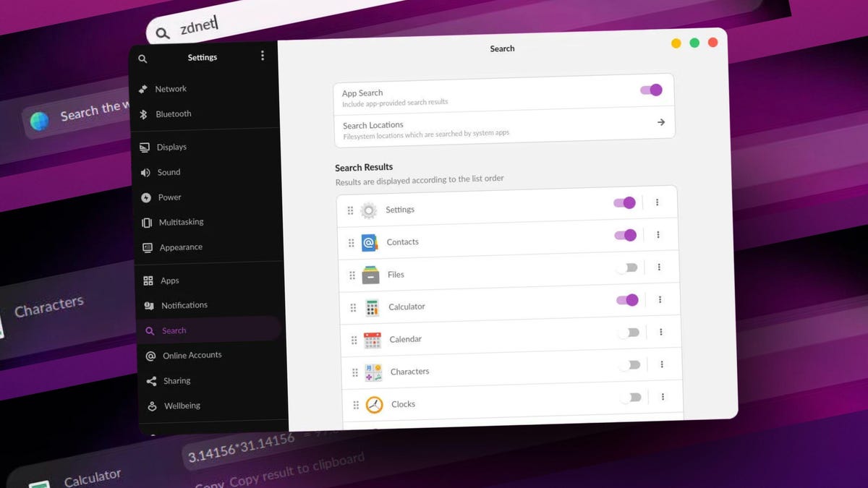Turn on the Calendar search toggle
Viewport: 868px width, 488px height.
pos(630,332)
